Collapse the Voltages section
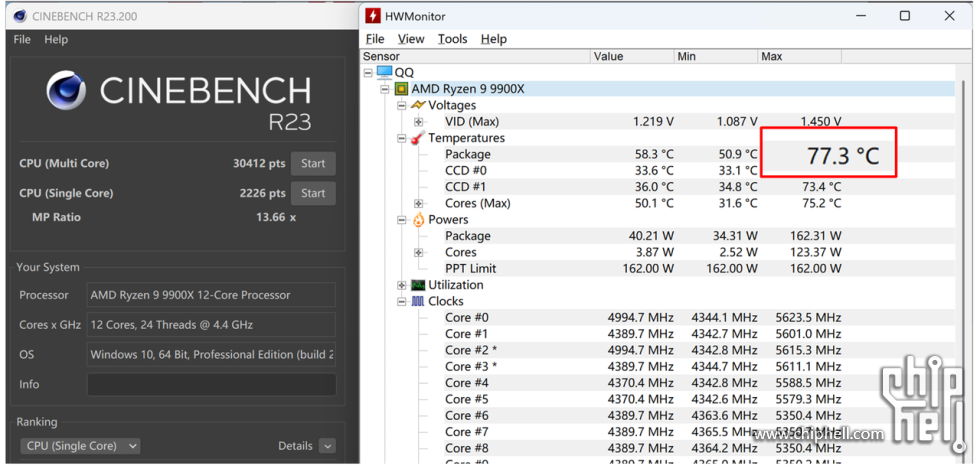980x469 pixels. pyautogui.click(x=402, y=106)
